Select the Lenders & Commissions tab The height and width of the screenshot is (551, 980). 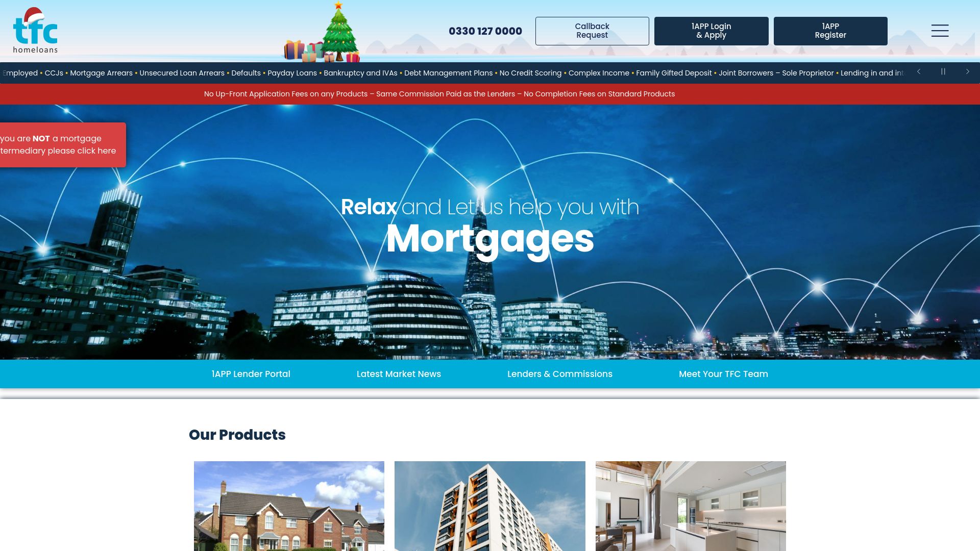560,374
